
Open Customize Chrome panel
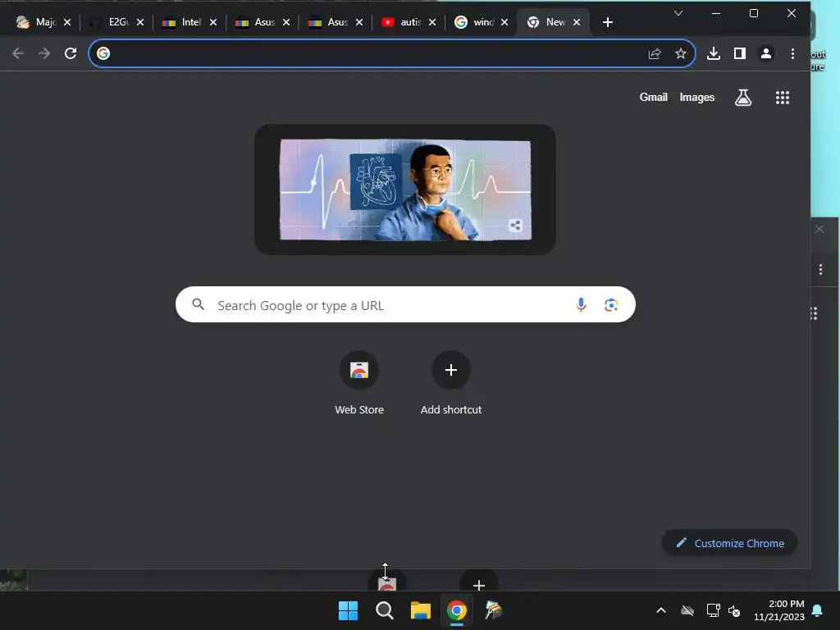[x=729, y=543]
